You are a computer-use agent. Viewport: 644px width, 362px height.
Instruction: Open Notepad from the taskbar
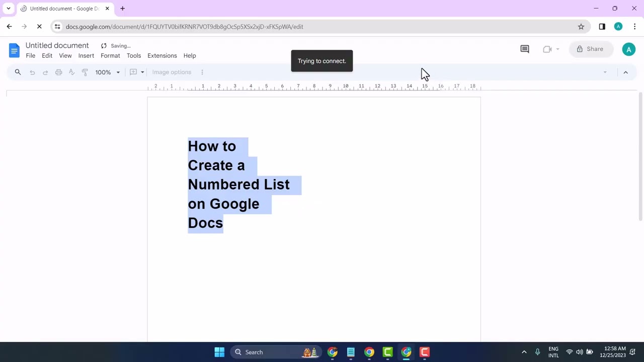click(x=351, y=352)
